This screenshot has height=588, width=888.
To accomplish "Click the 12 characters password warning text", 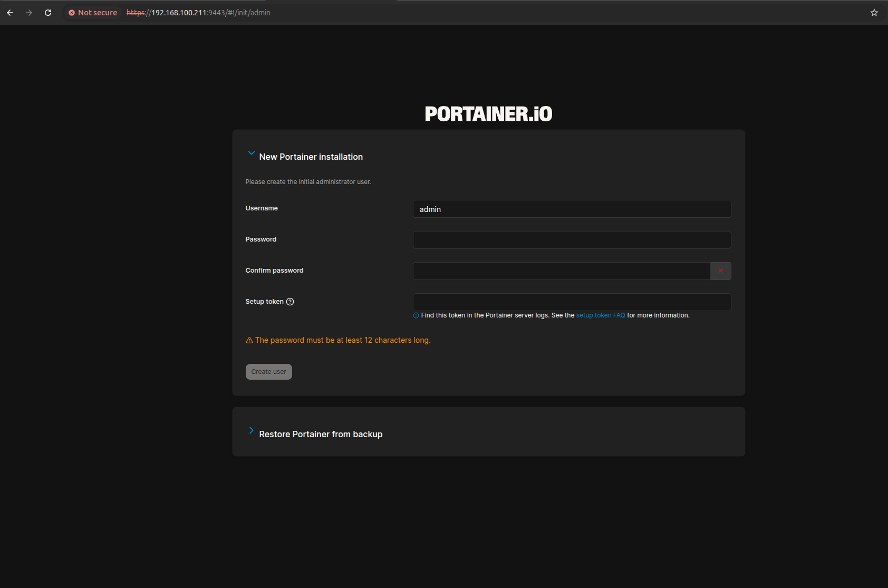I will coord(343,340).
